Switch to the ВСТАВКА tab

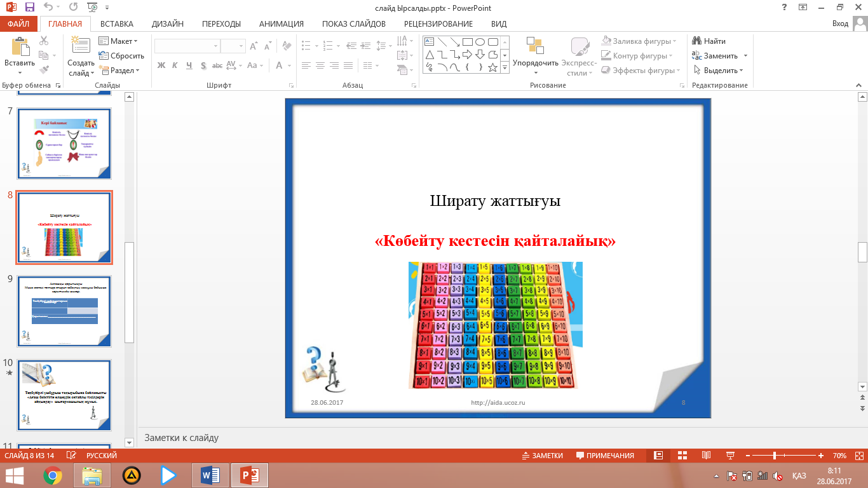[117, 24]
